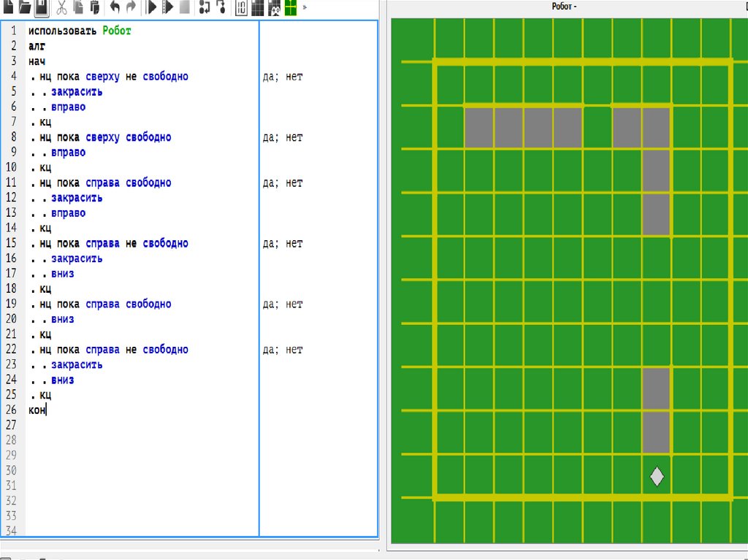Save the program using the floppy icon
Screen dimensions: 748x560
click(x=42, y=7)
